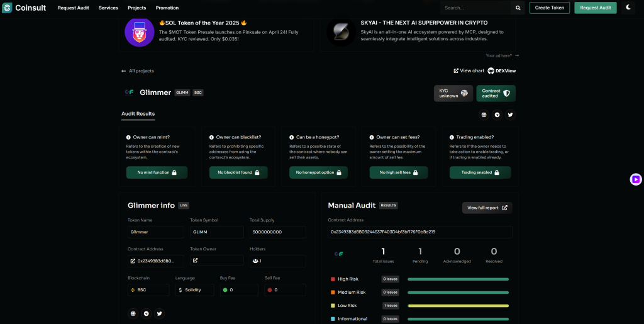Open the Coinsult logo home link
Viewport: 644px width, 324px height.
pyautogui.click(x=24, y=8)
